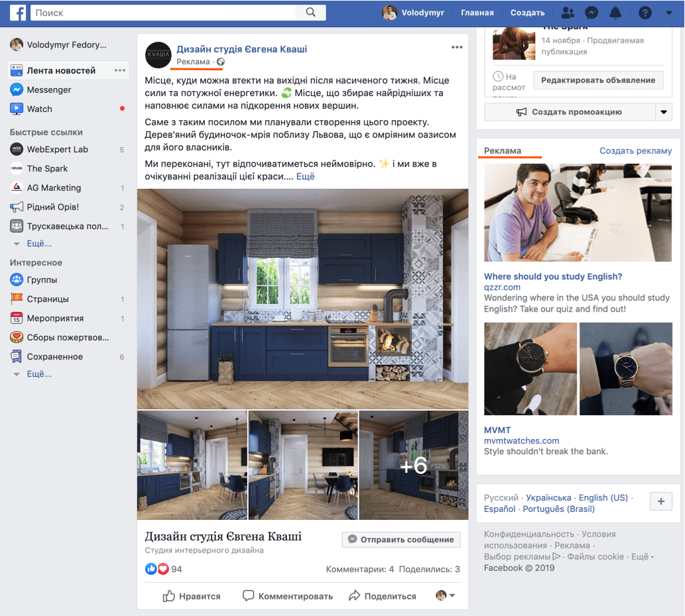Open post options via the ellipsis icon

[x=457, y=46]
